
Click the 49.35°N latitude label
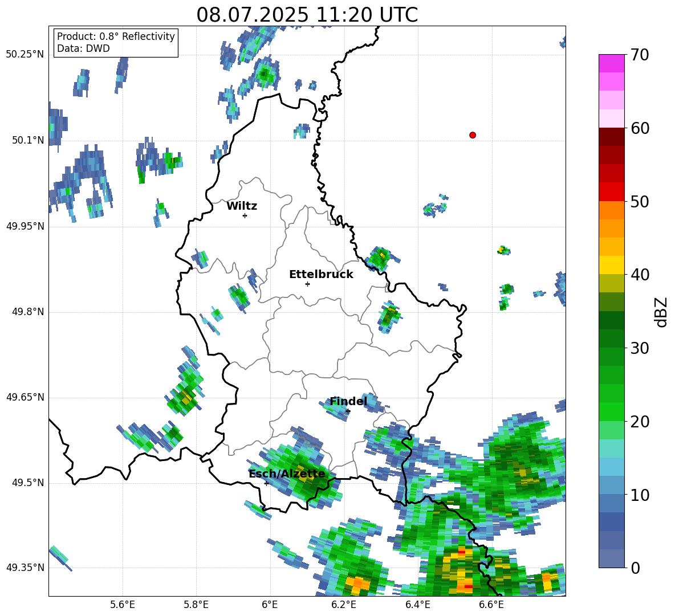point(25,568)
